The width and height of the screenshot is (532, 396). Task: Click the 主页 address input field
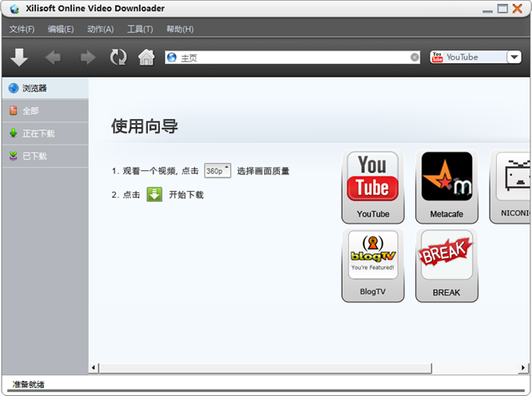292,57
